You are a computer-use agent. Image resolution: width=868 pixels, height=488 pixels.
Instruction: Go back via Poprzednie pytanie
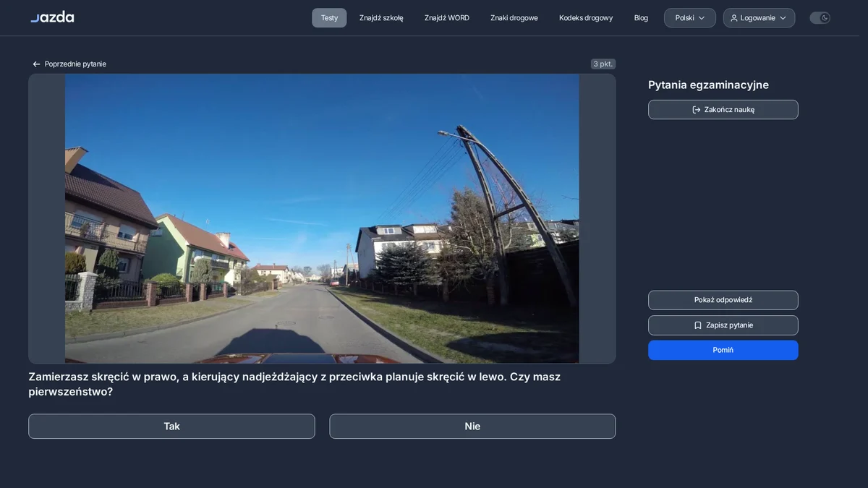tap(69, 64)
